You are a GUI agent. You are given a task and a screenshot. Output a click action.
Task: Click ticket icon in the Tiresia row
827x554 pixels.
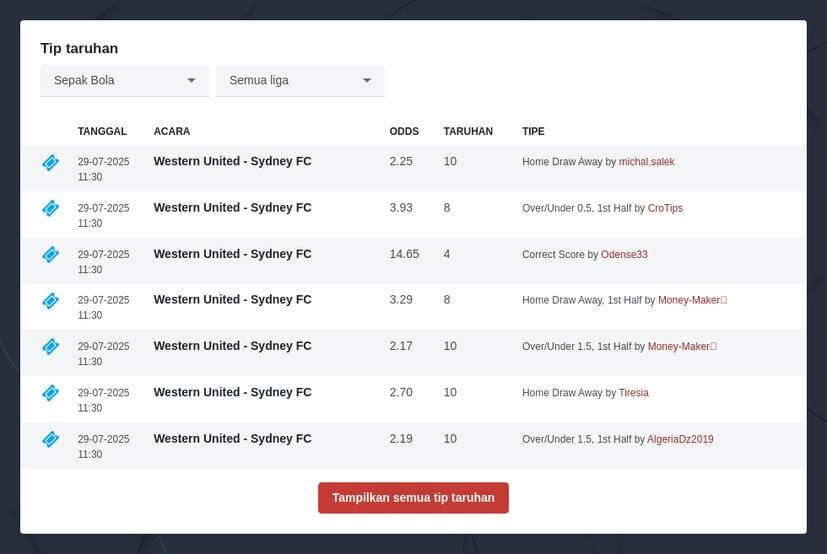[51, 393]
